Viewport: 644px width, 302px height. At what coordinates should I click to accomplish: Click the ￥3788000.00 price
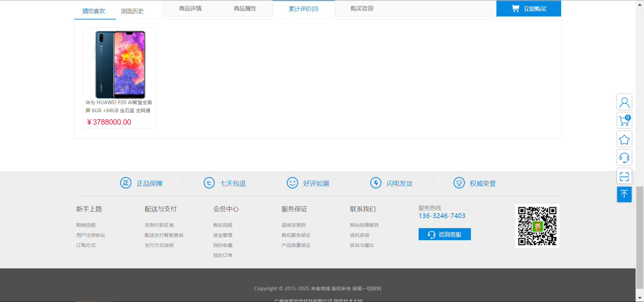click(x=109, y=122)
